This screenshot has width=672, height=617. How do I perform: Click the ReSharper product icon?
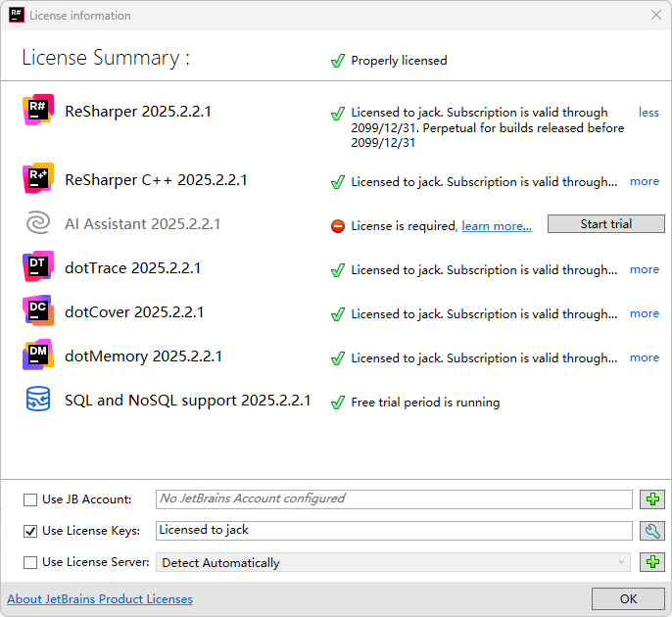click(38, 111)
